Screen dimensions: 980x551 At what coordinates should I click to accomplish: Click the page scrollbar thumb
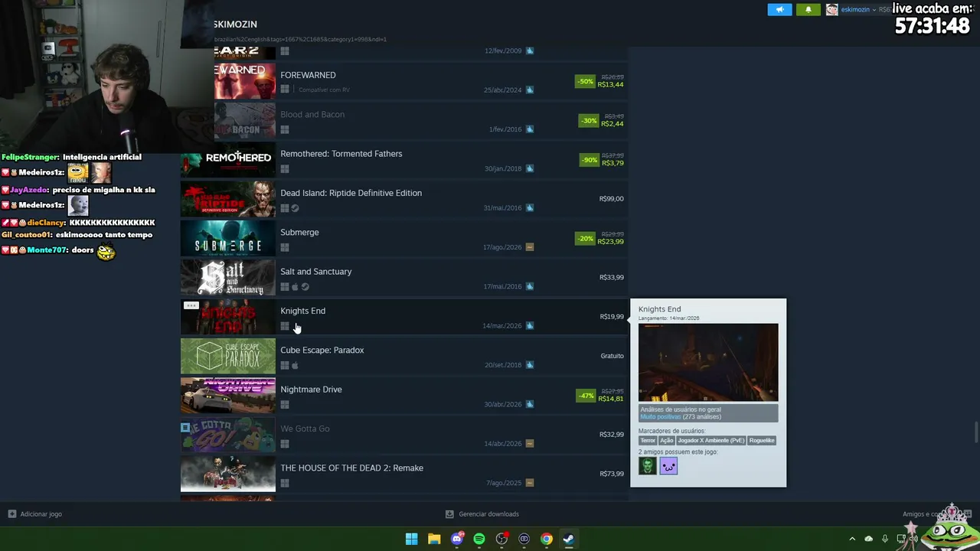tap(976, 432)
